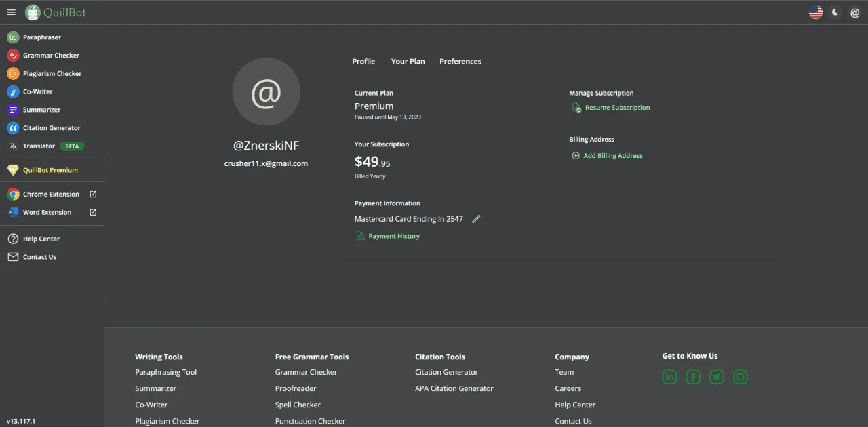
Task: Open Paraphrasing Tool footer link
Action: (166, 372)
